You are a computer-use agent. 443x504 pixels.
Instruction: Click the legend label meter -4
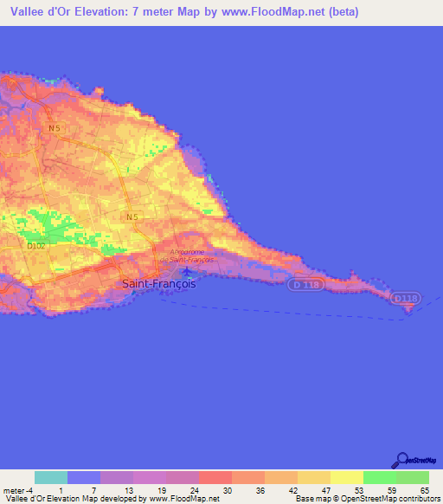click(x=18, y=490)
